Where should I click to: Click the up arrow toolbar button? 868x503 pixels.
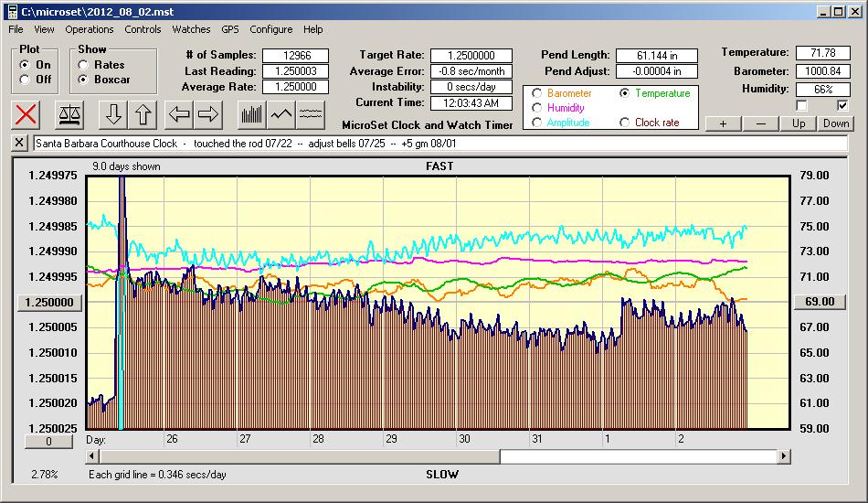(143, 114)
